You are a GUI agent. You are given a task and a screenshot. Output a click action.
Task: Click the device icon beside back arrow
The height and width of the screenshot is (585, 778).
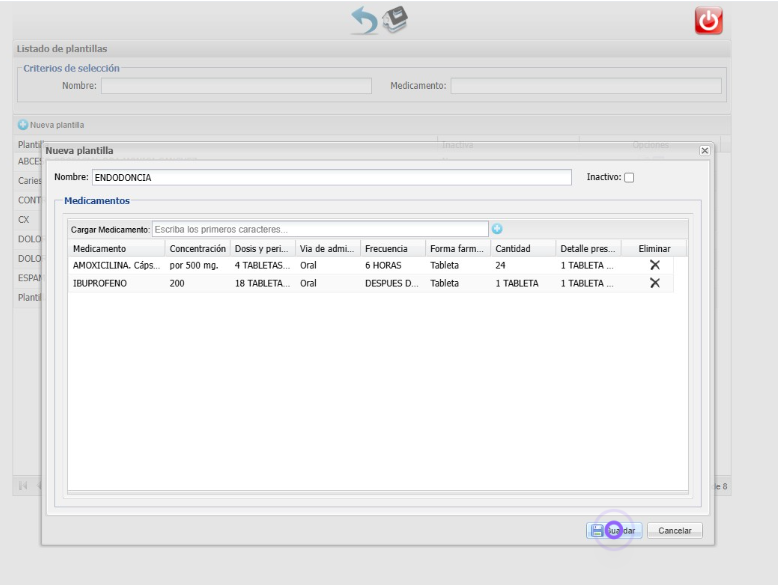tap(396, 20)
